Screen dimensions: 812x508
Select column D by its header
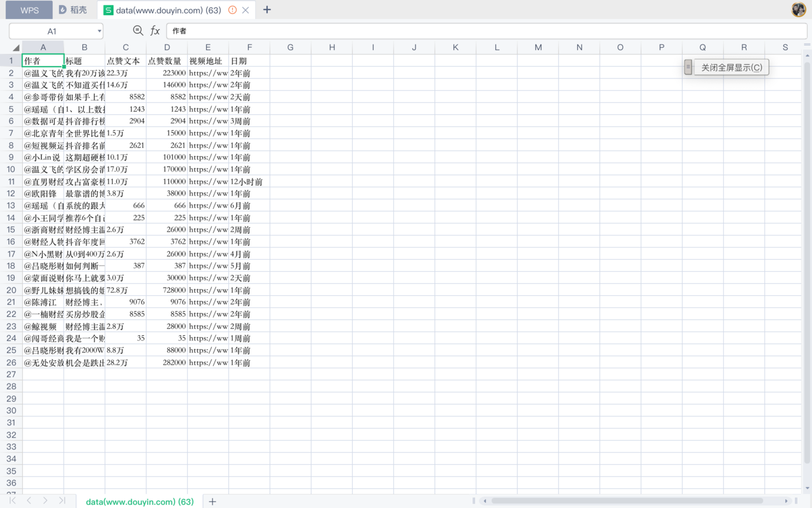click(167, 48)
